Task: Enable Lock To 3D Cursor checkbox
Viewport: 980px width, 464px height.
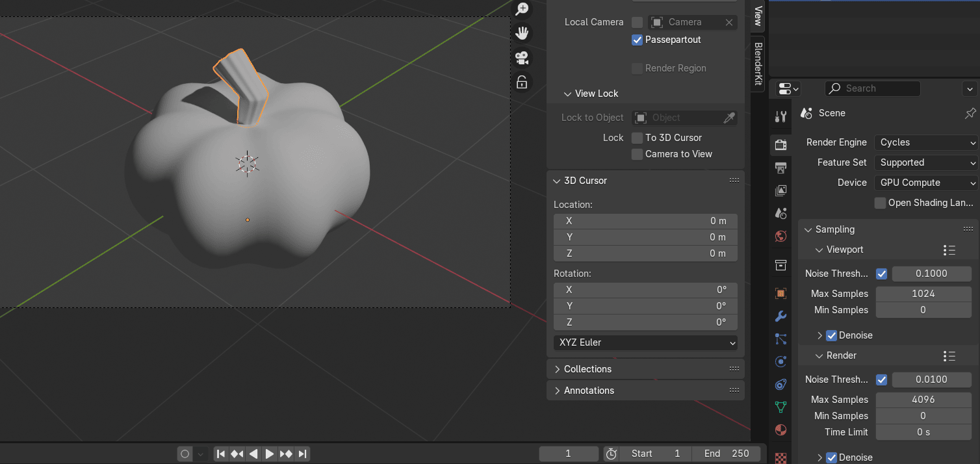Action: point(637,138)
